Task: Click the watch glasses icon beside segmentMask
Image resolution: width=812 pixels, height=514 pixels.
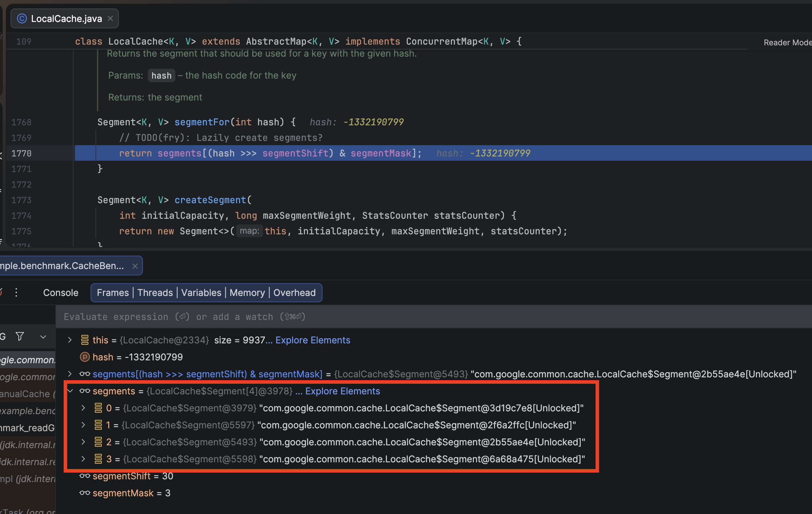Action: coord(85,493)
